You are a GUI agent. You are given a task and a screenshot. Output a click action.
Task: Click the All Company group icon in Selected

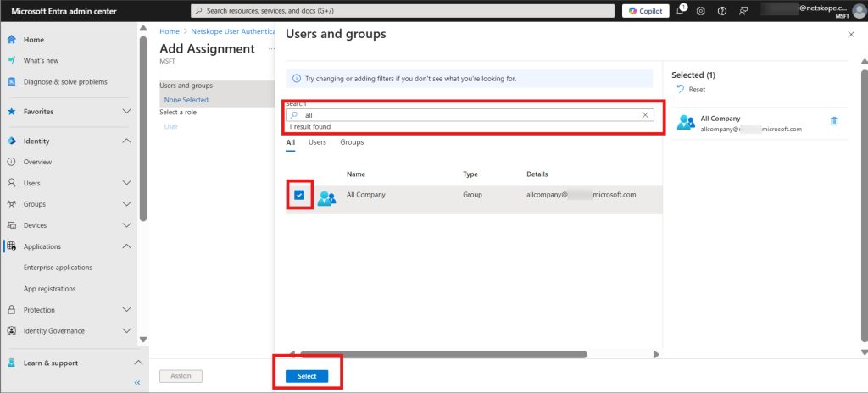[x=686, y=123]
